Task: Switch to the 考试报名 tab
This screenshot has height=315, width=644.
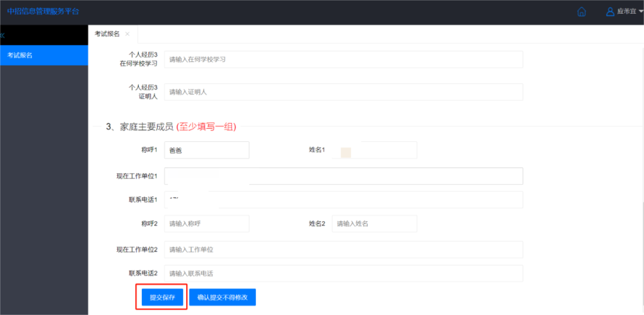Action: (x=107, y=34)
